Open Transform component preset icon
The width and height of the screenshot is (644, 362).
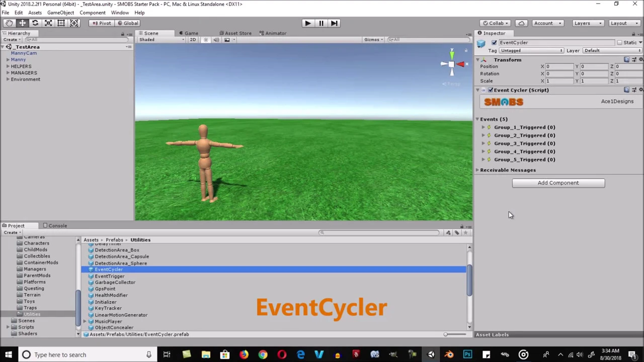coord(634,60)
